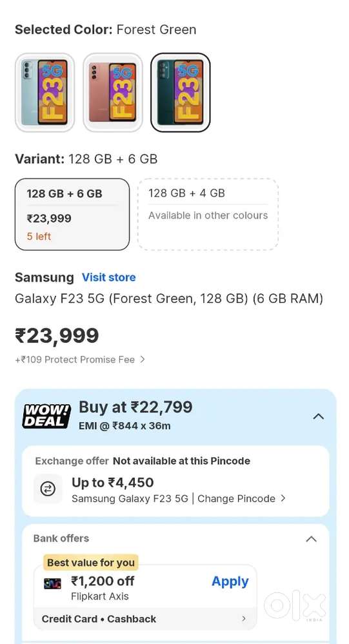349x644 pixels.
Task: Tap the arrow next to Change Pincode
Action: pyautogui.click(x=283, y=498)
